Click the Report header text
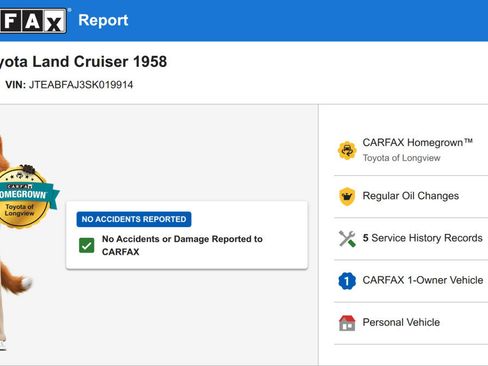This screenshot has height=366, width=488. (x=103, y=20)
